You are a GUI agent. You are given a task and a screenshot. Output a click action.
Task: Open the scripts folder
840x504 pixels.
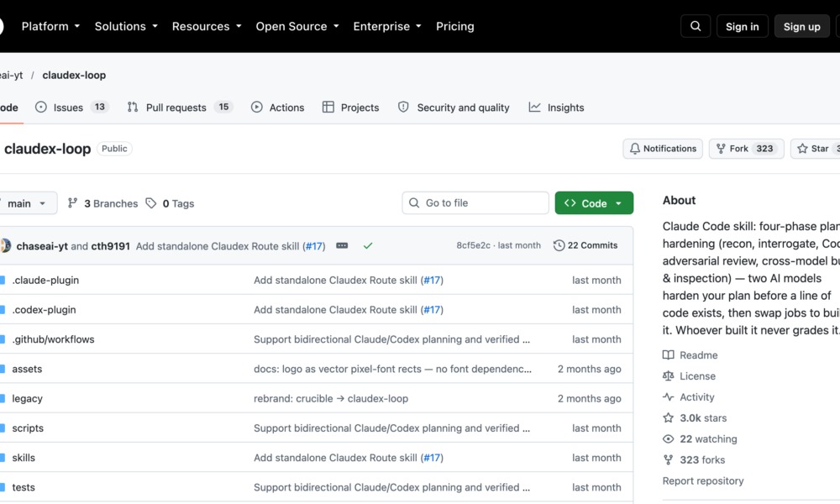point(28,428)
